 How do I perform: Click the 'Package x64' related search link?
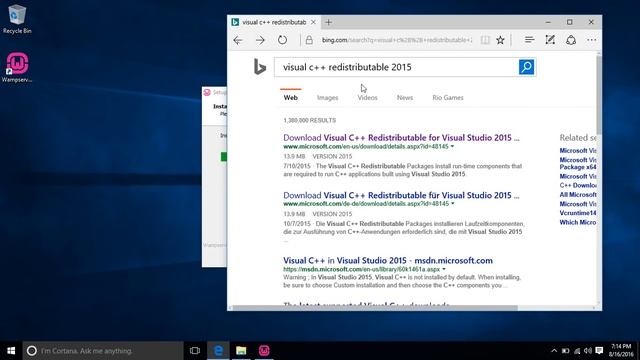tap(578, 163)
